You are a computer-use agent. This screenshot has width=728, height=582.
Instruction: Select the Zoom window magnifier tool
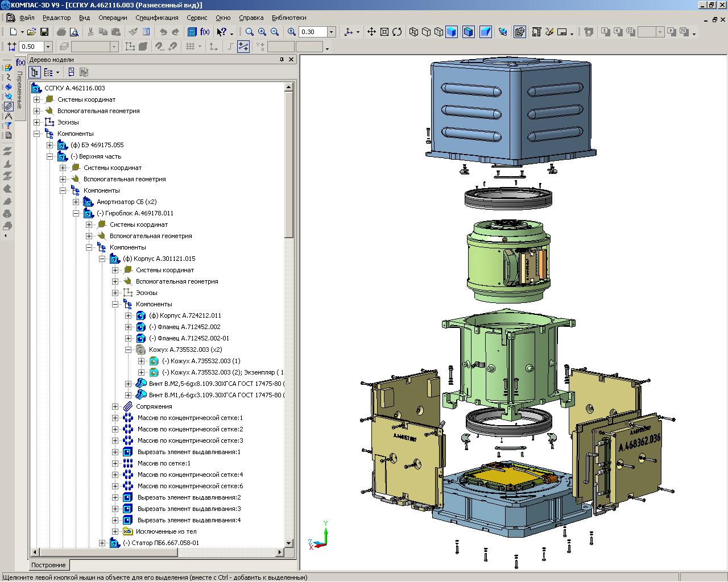point(249,32)
